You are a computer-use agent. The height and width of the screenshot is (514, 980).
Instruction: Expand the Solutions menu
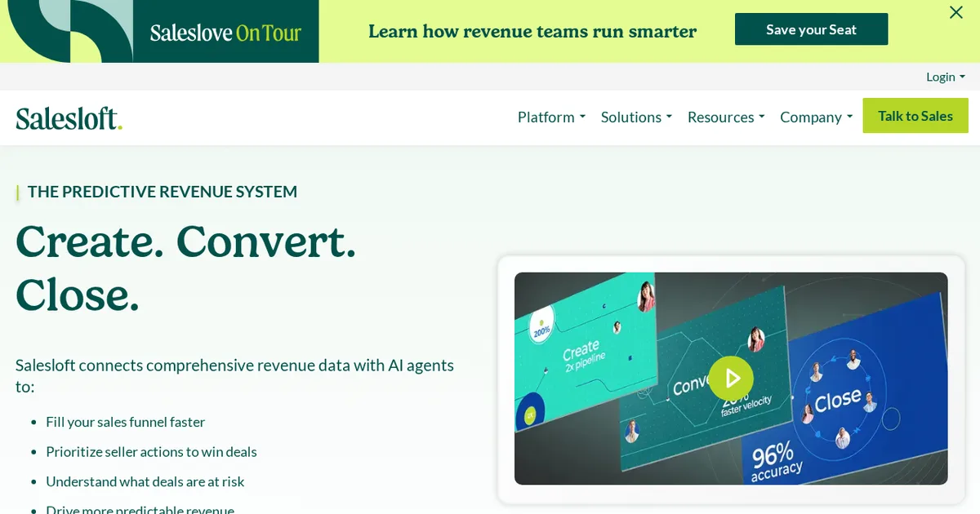tap(636, 117)
